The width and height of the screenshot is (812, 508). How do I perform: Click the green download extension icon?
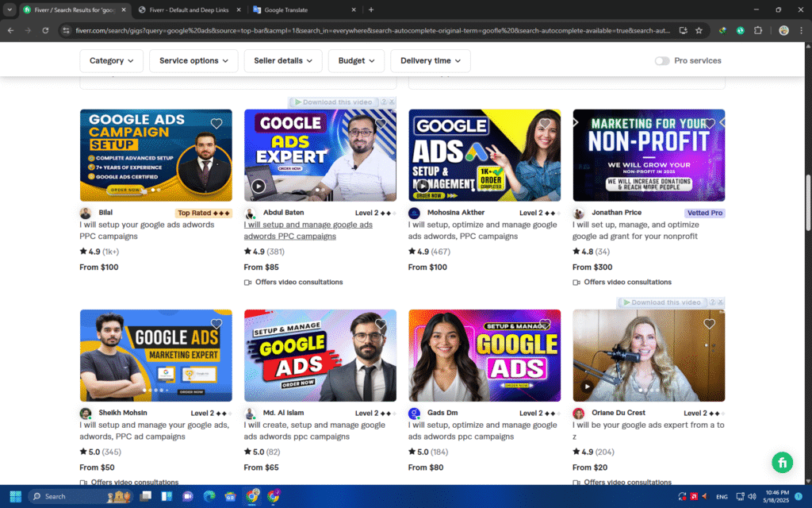pos(741,31)
